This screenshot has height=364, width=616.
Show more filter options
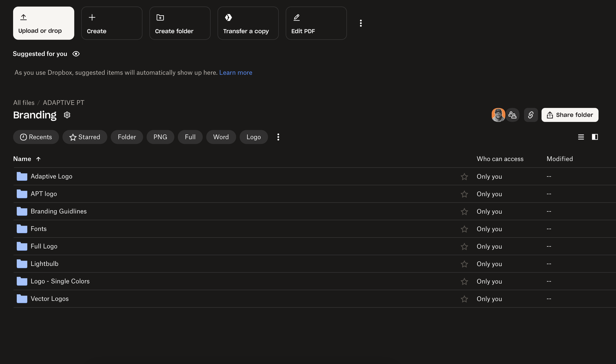click(278, 137)
